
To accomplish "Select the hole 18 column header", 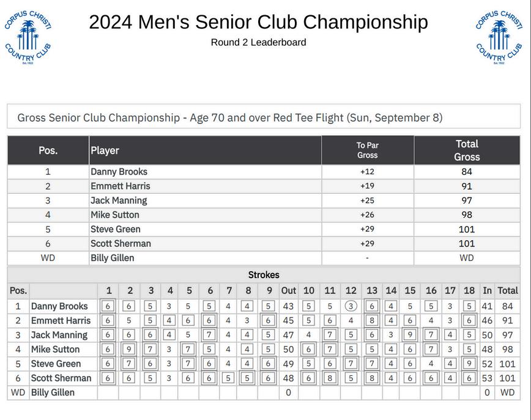I will [469, 291].
